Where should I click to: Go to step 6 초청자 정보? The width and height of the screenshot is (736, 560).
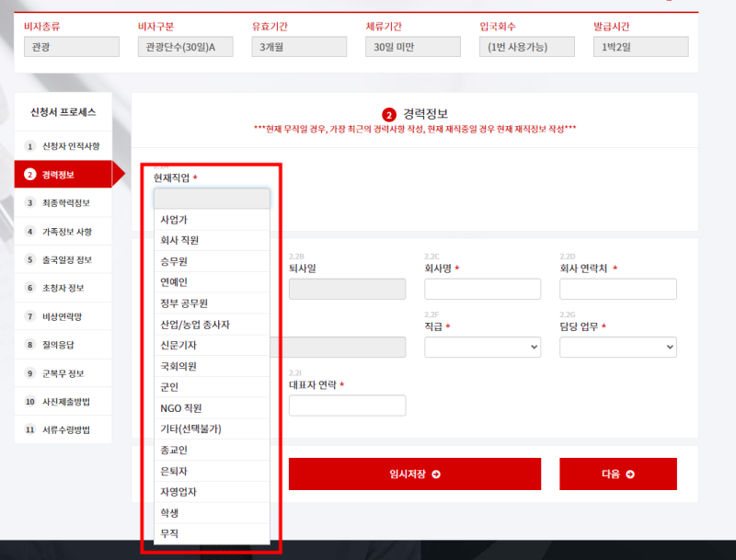pyautogui.click(x=63, y=288)
